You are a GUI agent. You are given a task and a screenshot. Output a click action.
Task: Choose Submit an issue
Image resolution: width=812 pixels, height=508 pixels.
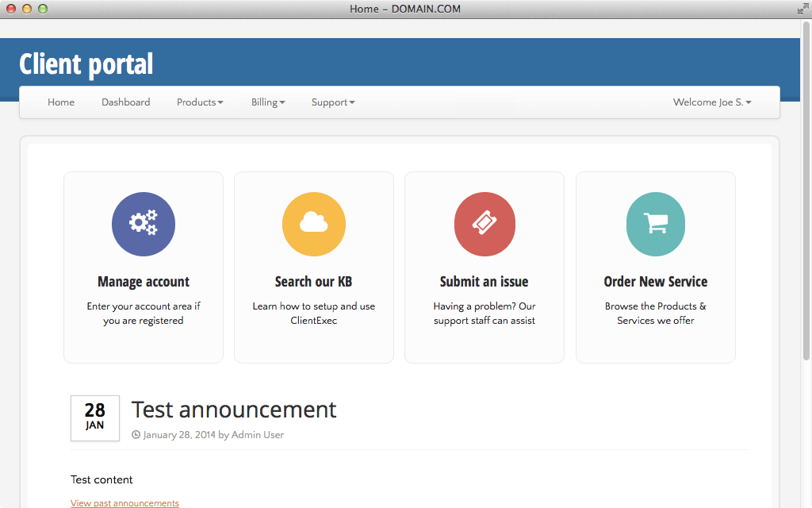tap(485, 281)
